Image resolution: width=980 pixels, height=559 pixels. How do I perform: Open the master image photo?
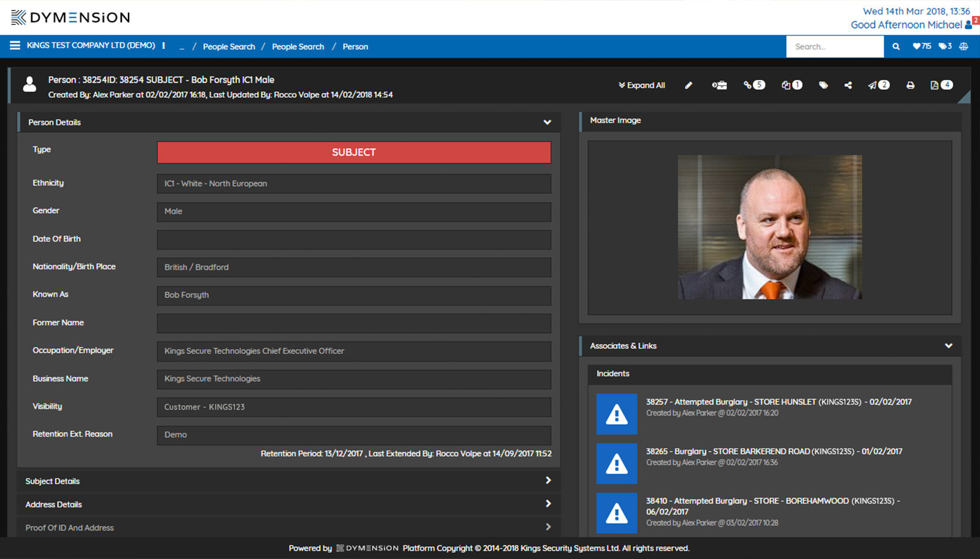point(770,227)
